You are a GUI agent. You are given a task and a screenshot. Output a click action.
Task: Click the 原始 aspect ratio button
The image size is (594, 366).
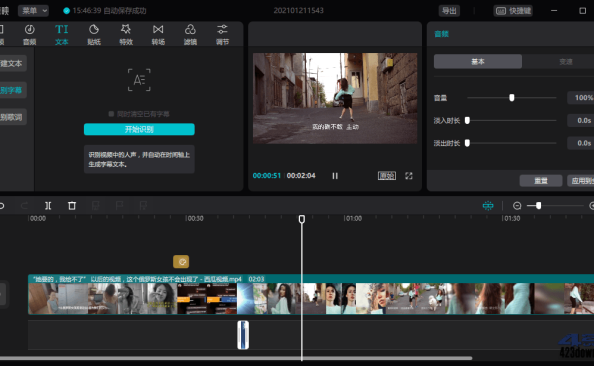[x=387, y=176]
